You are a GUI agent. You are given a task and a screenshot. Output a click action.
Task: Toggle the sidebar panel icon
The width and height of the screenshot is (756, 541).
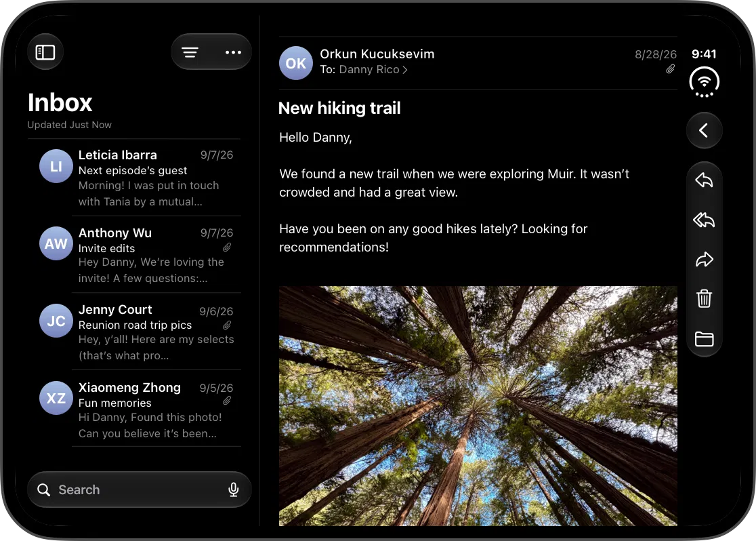pos(45,52)
